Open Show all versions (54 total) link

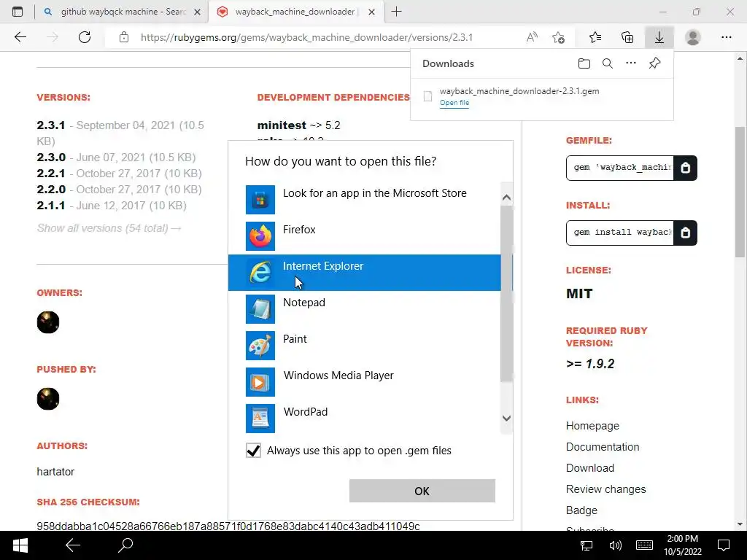(x=109, y=228)
